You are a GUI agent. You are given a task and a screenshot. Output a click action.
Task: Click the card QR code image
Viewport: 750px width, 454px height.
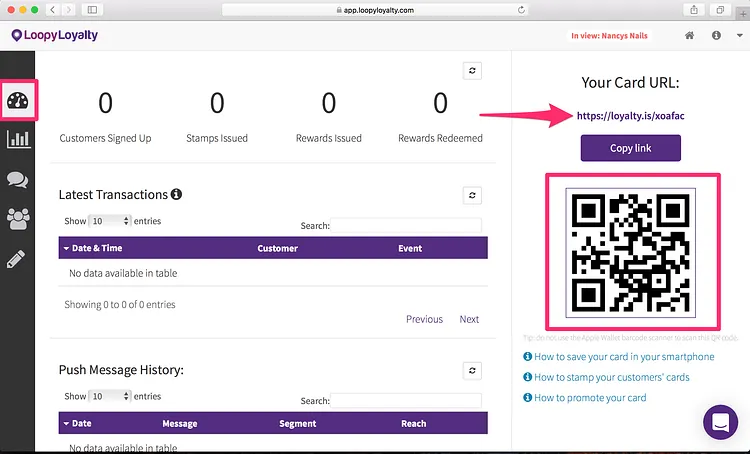tap(630, 253)
